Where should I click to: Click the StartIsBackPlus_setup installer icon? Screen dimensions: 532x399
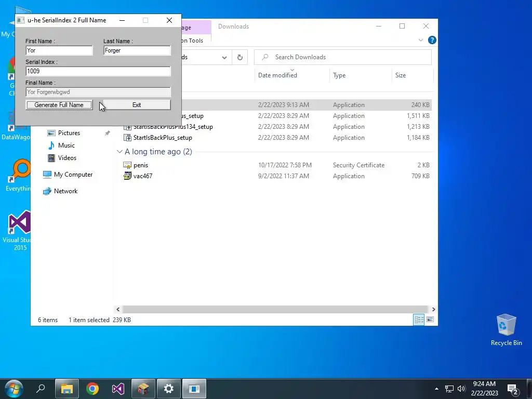pos(127,137)
